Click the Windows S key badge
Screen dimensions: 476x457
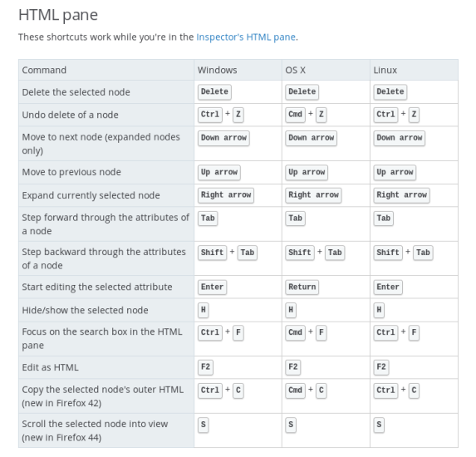coord(203,425)
